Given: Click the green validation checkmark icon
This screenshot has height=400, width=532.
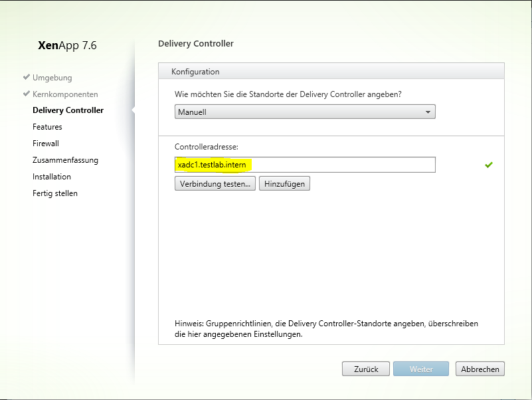Looking at the screenshot, I should coord(489,165).
